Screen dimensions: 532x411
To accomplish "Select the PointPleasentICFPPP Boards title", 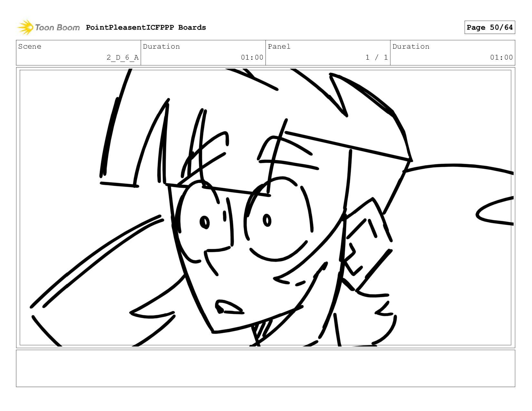I will pyautogui.click(x=146, y=27).
